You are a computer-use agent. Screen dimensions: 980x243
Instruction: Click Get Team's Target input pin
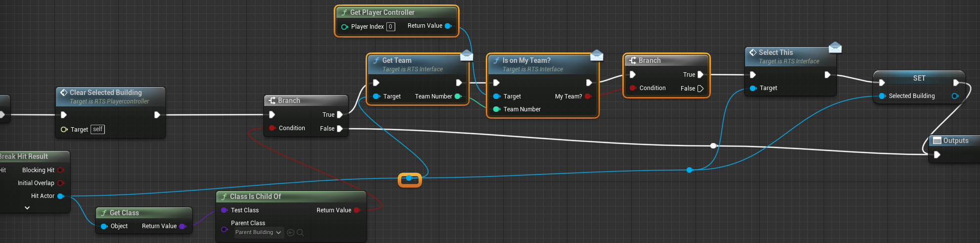point(376,97)
